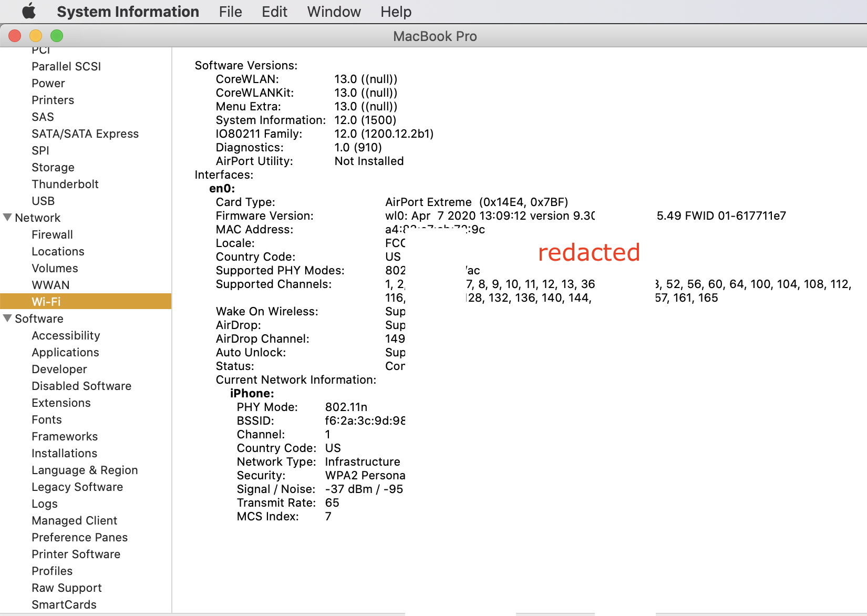Select Legacy Software in the sidebar

(77, 487)
